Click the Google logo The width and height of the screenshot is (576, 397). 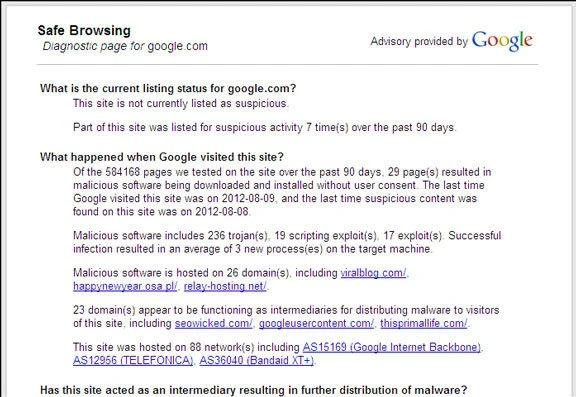[502, 41]
